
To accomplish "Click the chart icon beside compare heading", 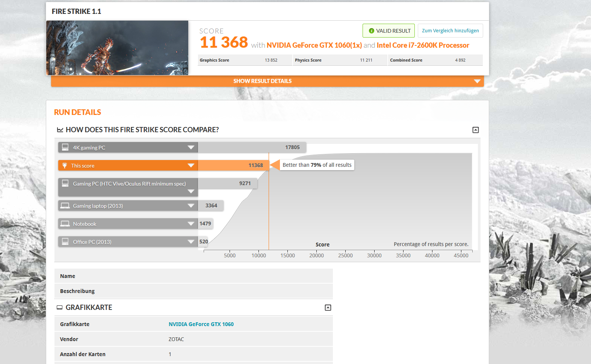I will (60, 130).
